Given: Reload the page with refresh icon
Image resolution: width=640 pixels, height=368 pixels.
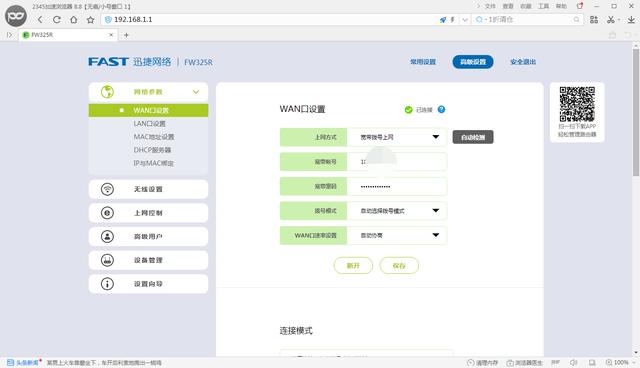Looking at the screenshot, I should coord(57,20).
